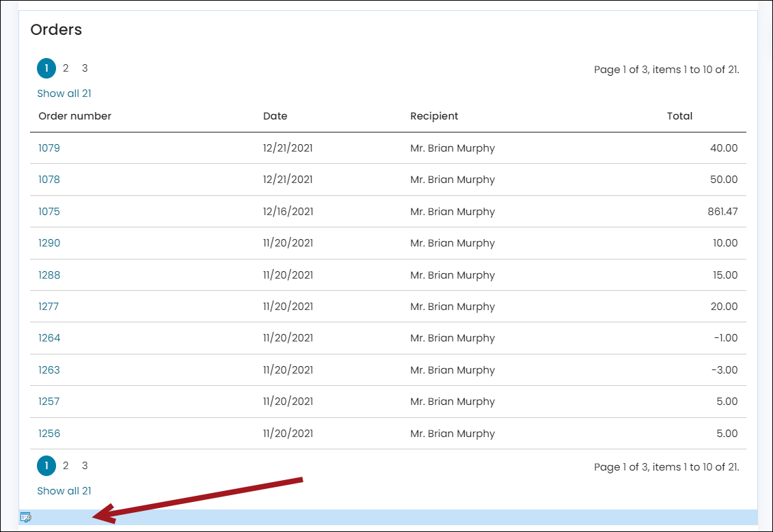Click the top 'Show all 21' link
773x532 pixels.
point(64,94)
